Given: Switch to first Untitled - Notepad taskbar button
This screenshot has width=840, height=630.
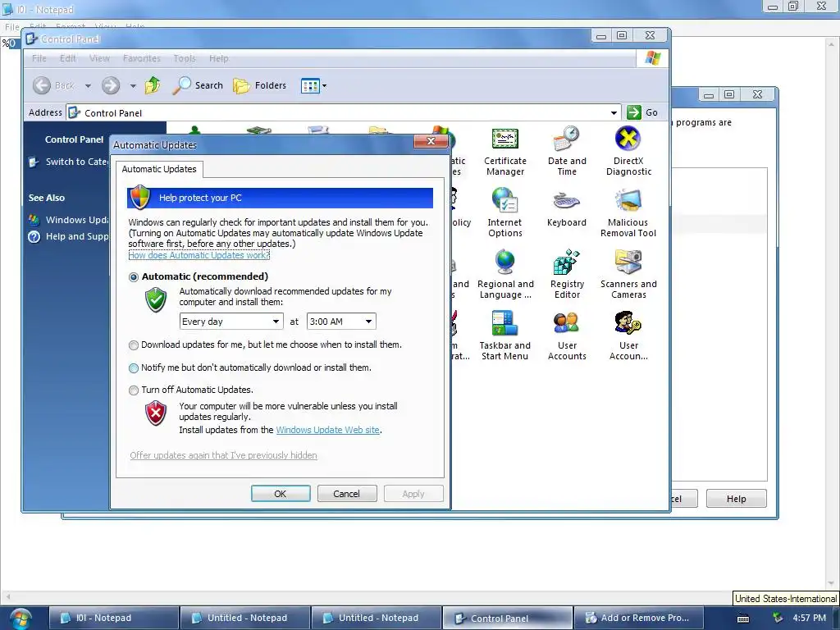Looking at the screenshot, I should click(x=244, y=619).
